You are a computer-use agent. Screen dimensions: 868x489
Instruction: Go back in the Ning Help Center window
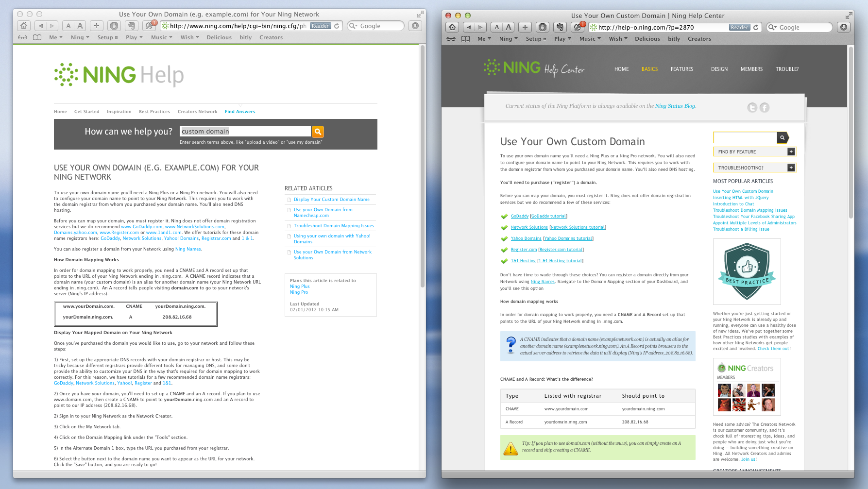pyautogui.click(x=469, y=27)
